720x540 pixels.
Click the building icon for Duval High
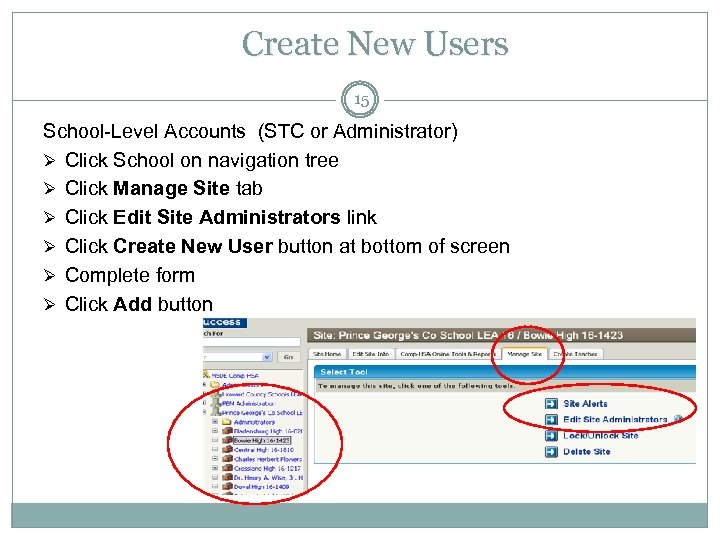tap(227, 486)
